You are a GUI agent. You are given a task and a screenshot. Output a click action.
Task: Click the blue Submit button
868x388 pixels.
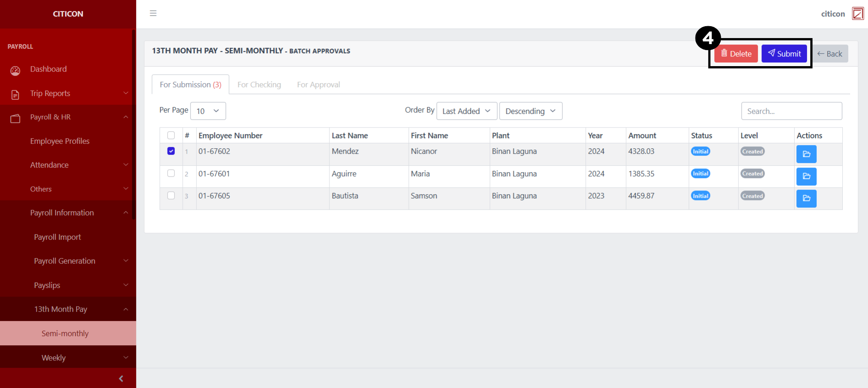[784, 54]
